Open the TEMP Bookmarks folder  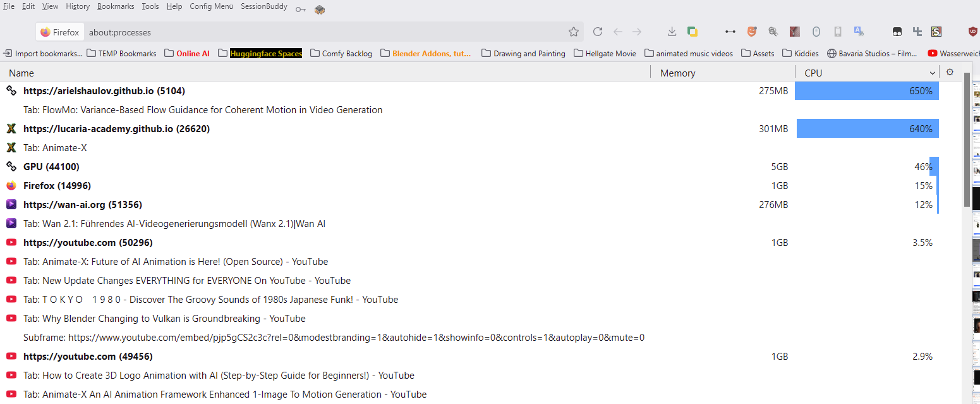(121, 54)
